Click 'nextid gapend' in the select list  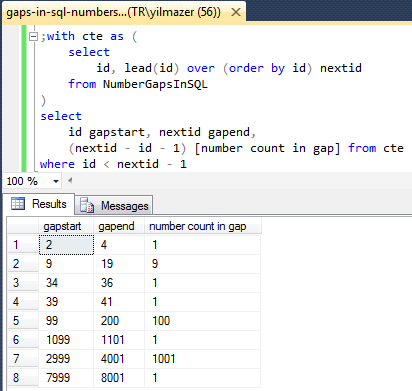click(204, 132)
